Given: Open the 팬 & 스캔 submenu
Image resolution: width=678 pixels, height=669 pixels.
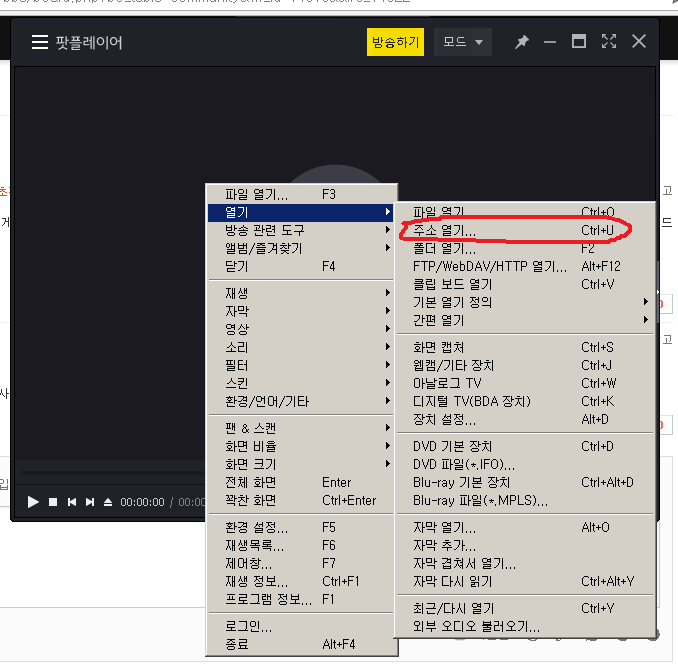Looking at the screenshot, I should pyautogui.click(x=301, y=429).
